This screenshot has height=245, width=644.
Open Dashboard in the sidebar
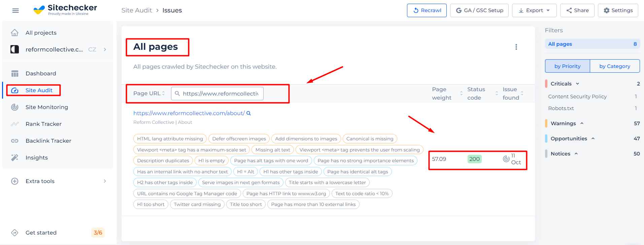(x=41, y=73)
